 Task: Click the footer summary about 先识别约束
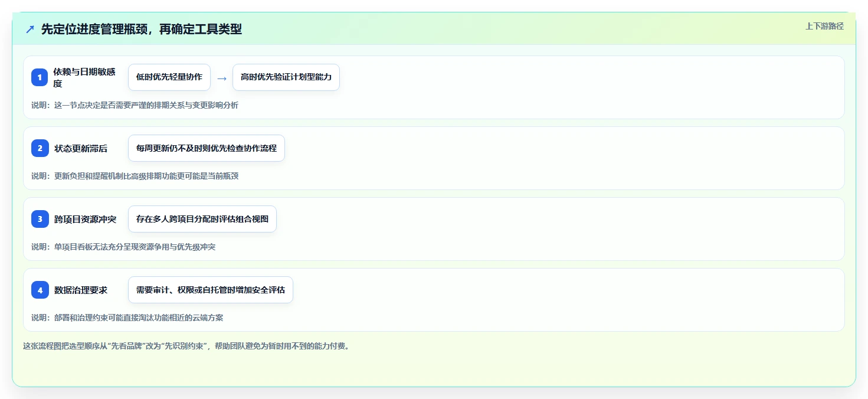186,346
